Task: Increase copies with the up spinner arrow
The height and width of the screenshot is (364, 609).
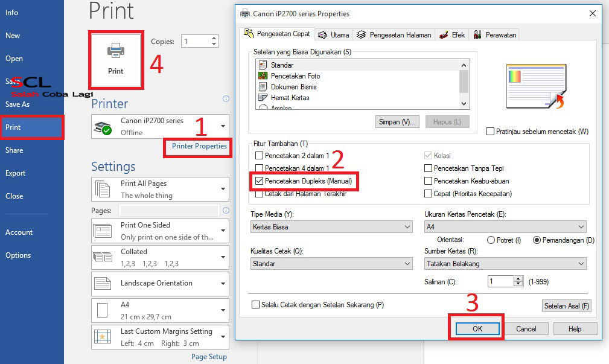Action: [214, 38]
